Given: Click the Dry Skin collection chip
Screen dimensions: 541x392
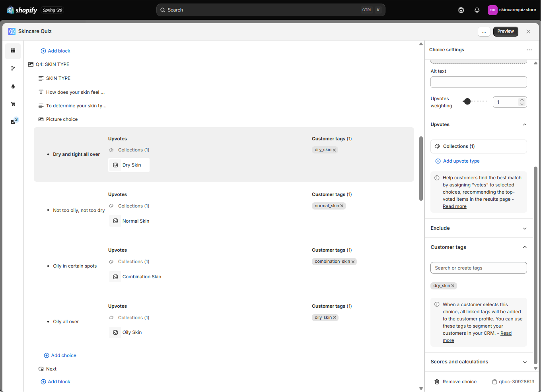Looking at the screenshot, I should tap(129, 165).
